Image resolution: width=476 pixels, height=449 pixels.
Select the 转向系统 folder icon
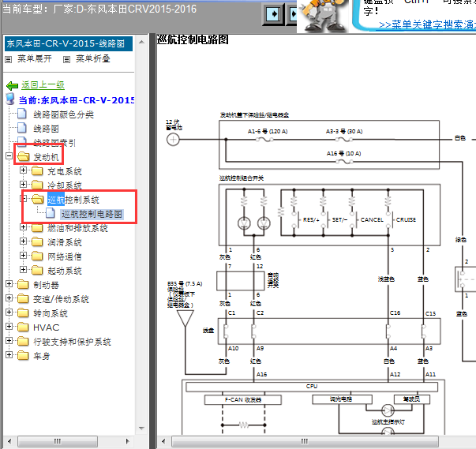point(23,312)
